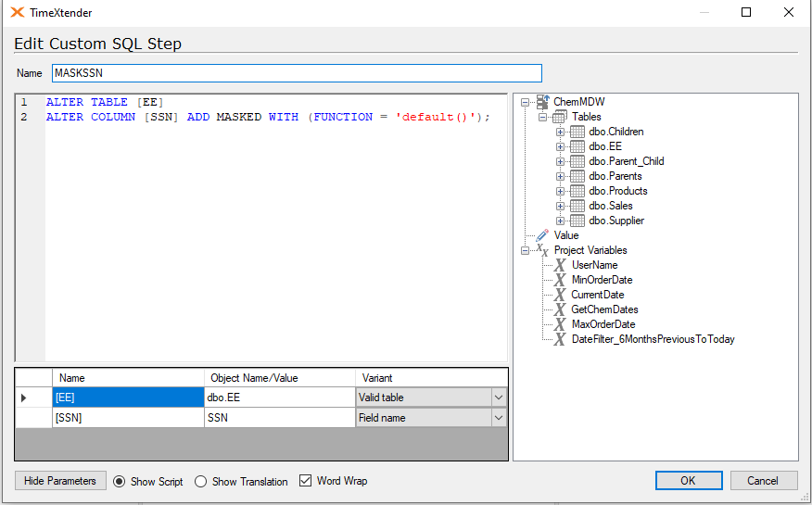Viewport: 812px width, 505px height.
Task: Click the dbo.Supplier table icon
Action: pyautogui.click(x=577, y=221)
